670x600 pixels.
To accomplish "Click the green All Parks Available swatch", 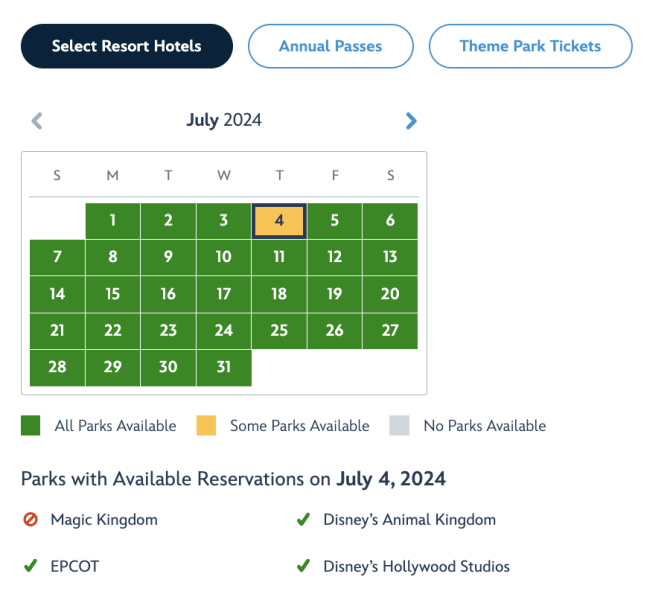I will click(x=31, y=426).
